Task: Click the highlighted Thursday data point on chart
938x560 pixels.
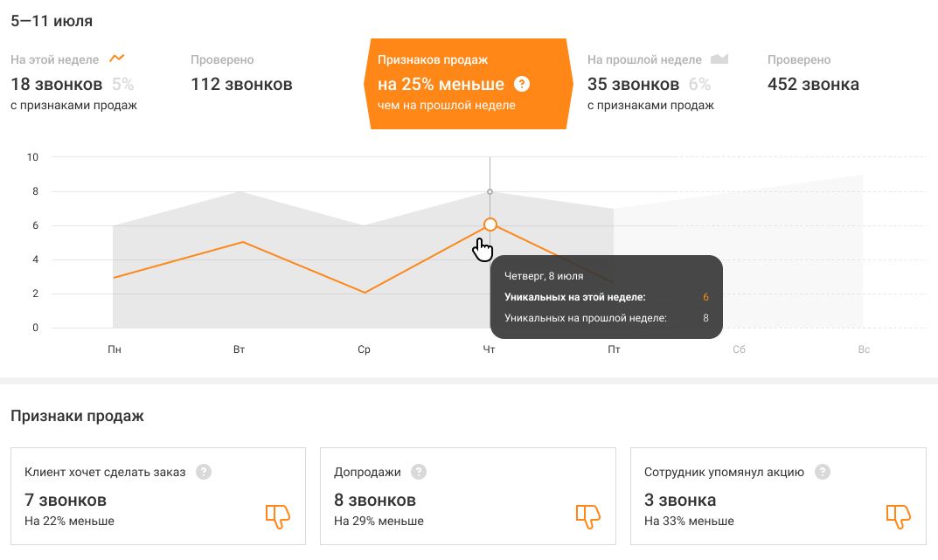Action: [x=490, y=225]
